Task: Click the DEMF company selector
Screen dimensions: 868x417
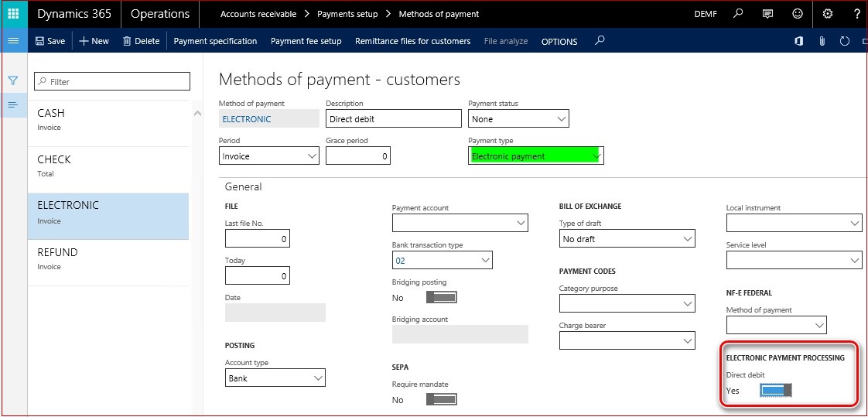Action: (x=706, y=14)
